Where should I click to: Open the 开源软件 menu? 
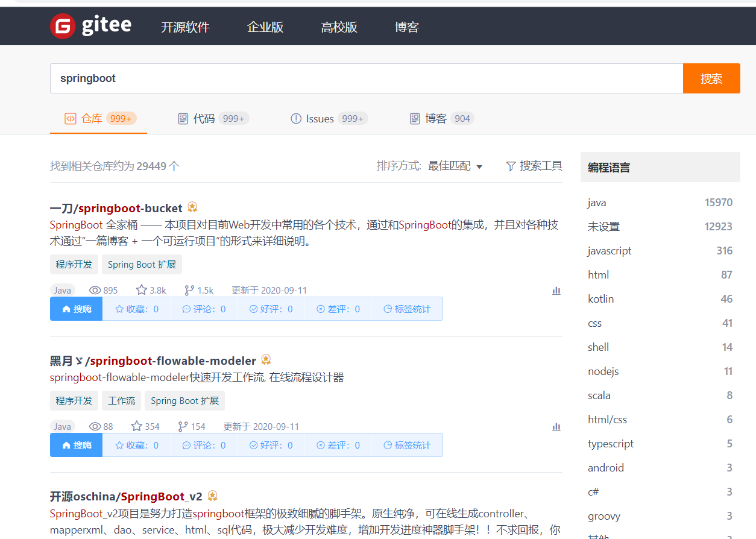tap(185, 27)
